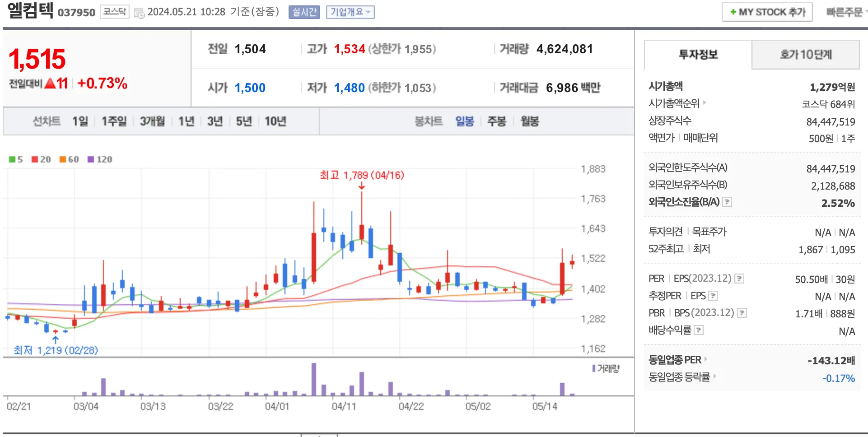Select the 1일 line chart period
This screenshot has width=868, height=437.
[x=80, y=121]
